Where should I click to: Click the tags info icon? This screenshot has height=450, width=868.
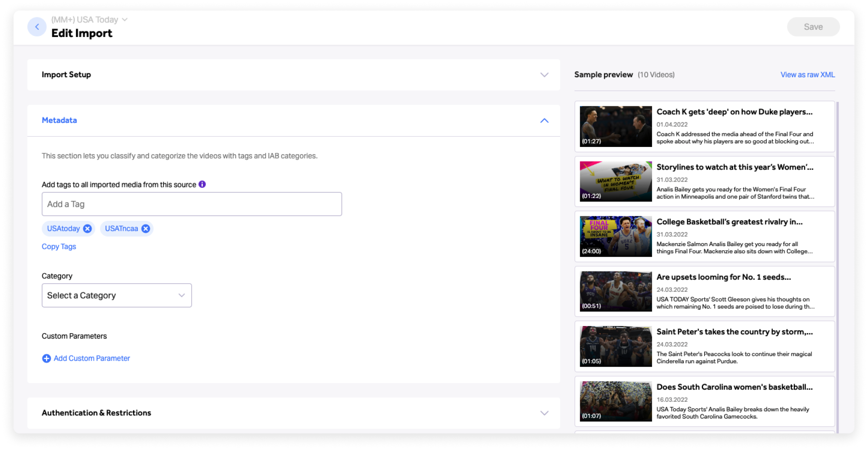coord(202,184)
